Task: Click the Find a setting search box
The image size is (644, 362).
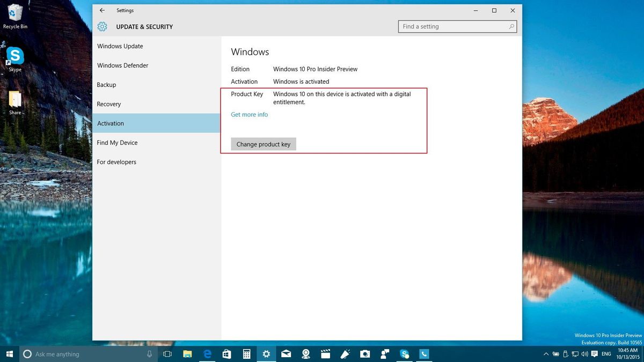Action: click(x=457, y=26)
